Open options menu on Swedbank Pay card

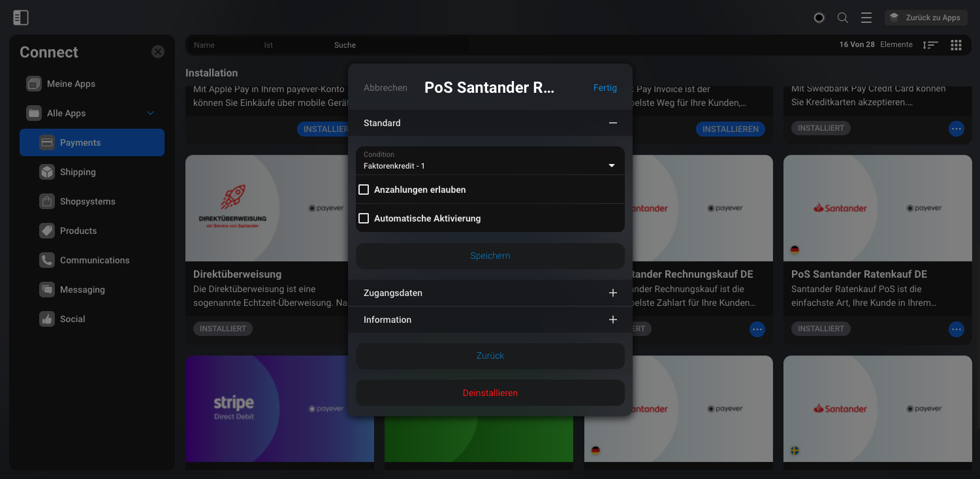coord(956,129)
